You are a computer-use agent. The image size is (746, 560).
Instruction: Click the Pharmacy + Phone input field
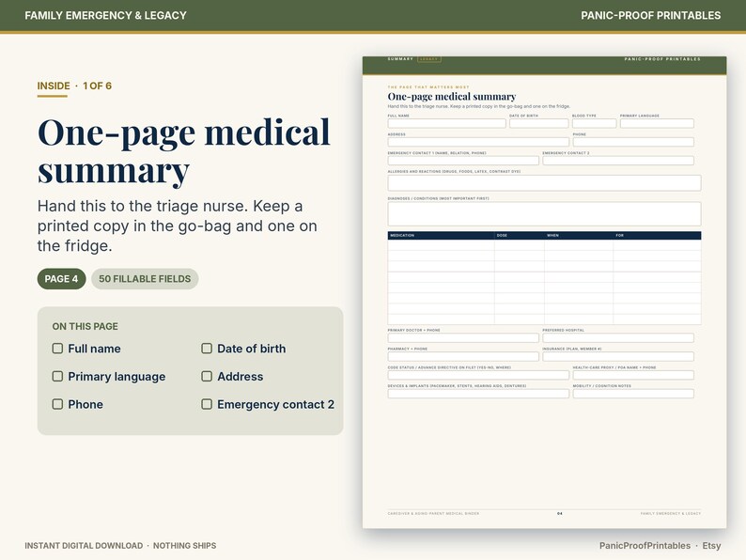point(463,356)
